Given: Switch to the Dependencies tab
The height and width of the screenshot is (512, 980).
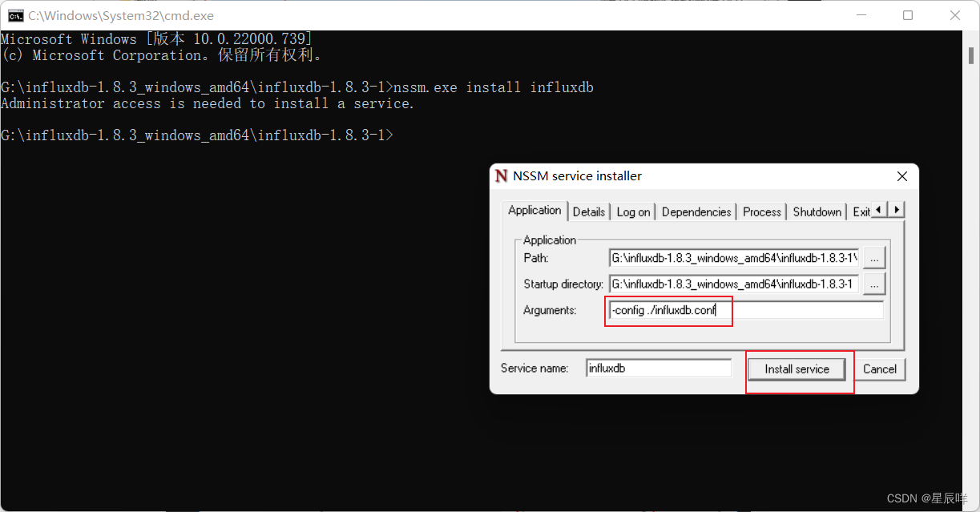Looking at the screenshot, I should click(696, 212).
